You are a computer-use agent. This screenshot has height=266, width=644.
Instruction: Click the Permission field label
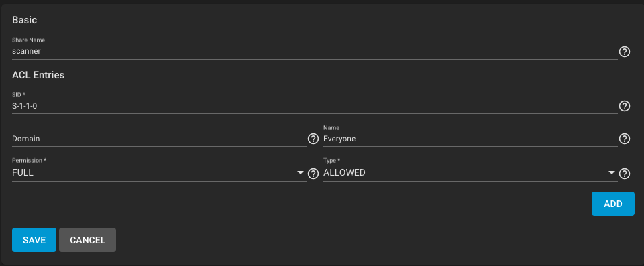point(29,161)
